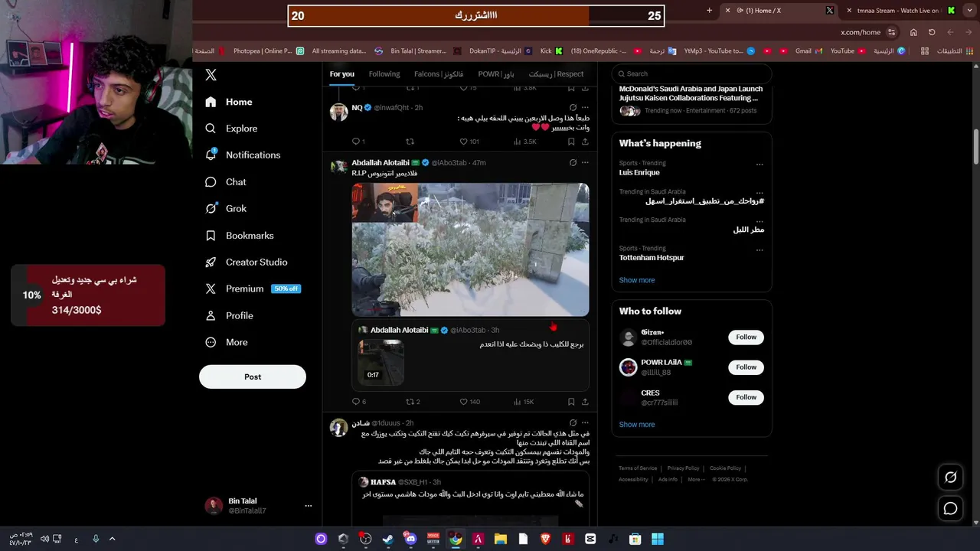
Task: Switch to the Following tab
Action: (384, 74)
